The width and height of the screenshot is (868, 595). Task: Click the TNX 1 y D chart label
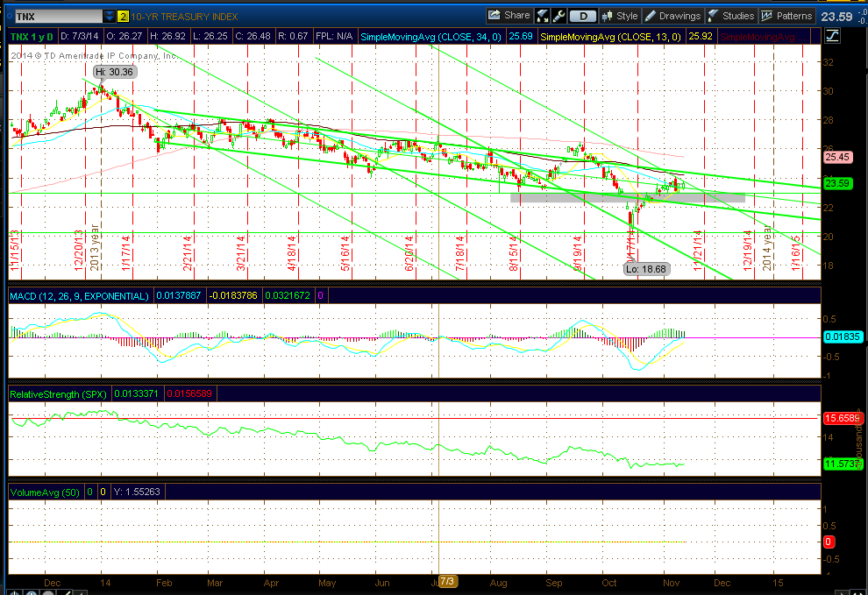(x=32, y=37)
